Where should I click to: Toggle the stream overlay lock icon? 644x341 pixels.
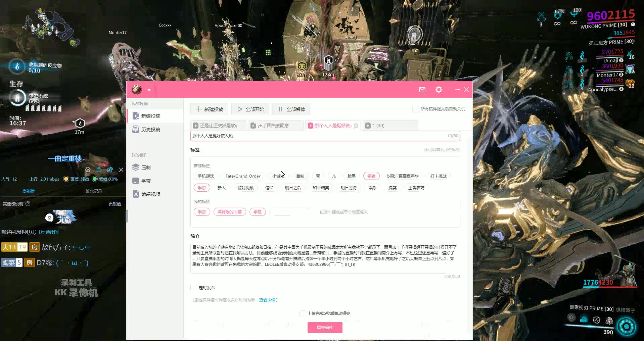pos(99,170)
